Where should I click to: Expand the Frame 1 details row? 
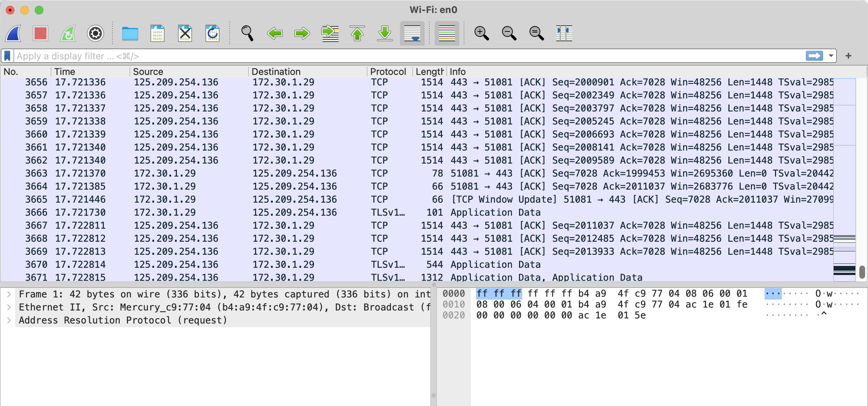[9, 294]
